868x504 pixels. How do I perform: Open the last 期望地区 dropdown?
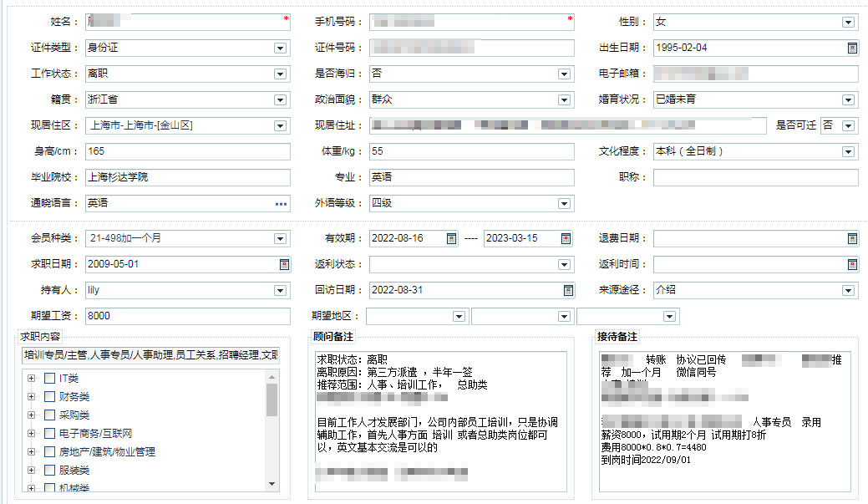tap(669, 317)
